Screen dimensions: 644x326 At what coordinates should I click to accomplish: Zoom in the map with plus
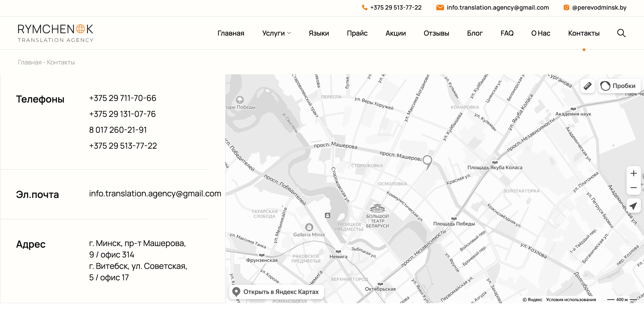tap(633, 173)
